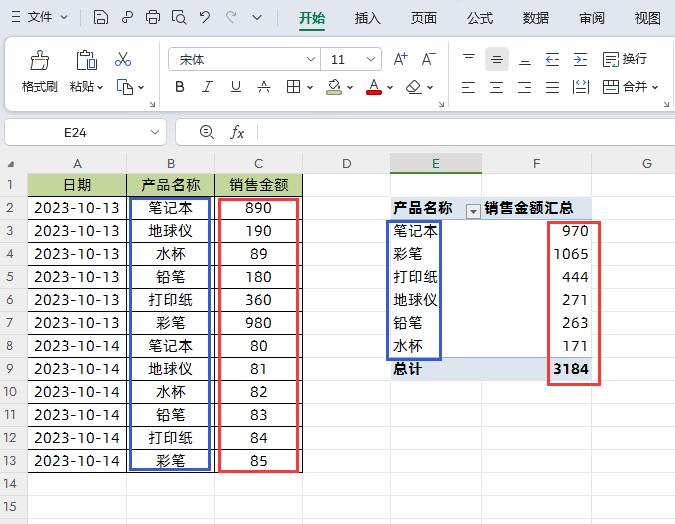Open font group dialog launcher
675x524 pixels.
pyautogui.click(x=441, y=104)
